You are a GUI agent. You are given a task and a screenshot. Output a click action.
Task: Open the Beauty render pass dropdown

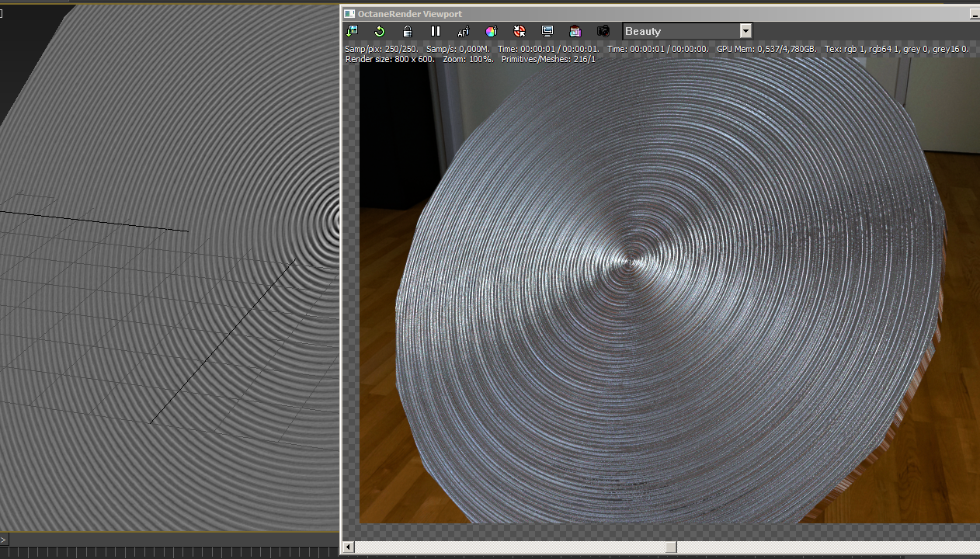tap(687, 31)
